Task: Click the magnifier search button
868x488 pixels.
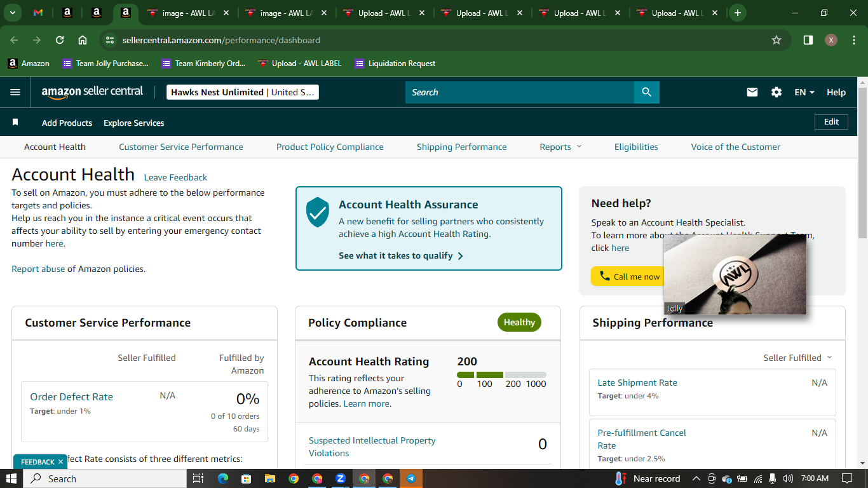Action: [647, 92]
